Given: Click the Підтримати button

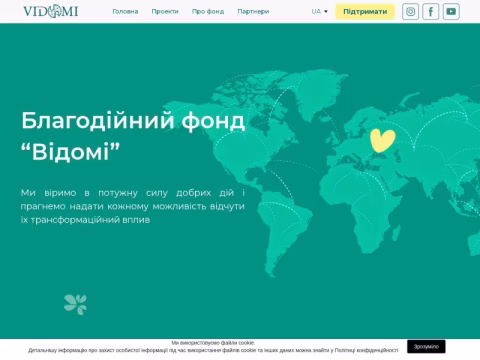Looking at the screenshot, I should (x=365, y=12).
